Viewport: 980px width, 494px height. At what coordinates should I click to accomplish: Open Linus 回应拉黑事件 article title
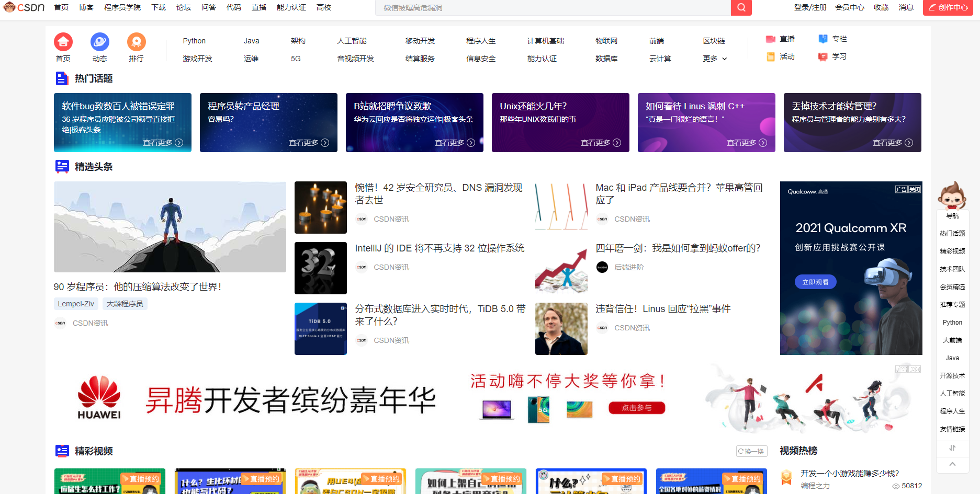point(663,309)
